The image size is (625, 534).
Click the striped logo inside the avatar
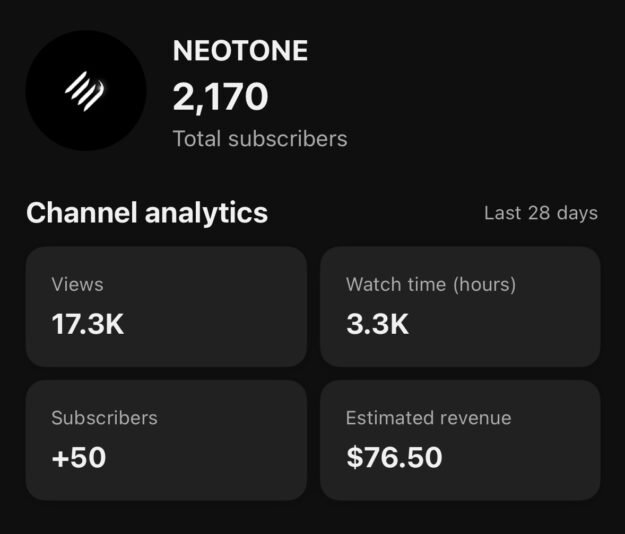[85, 92]
